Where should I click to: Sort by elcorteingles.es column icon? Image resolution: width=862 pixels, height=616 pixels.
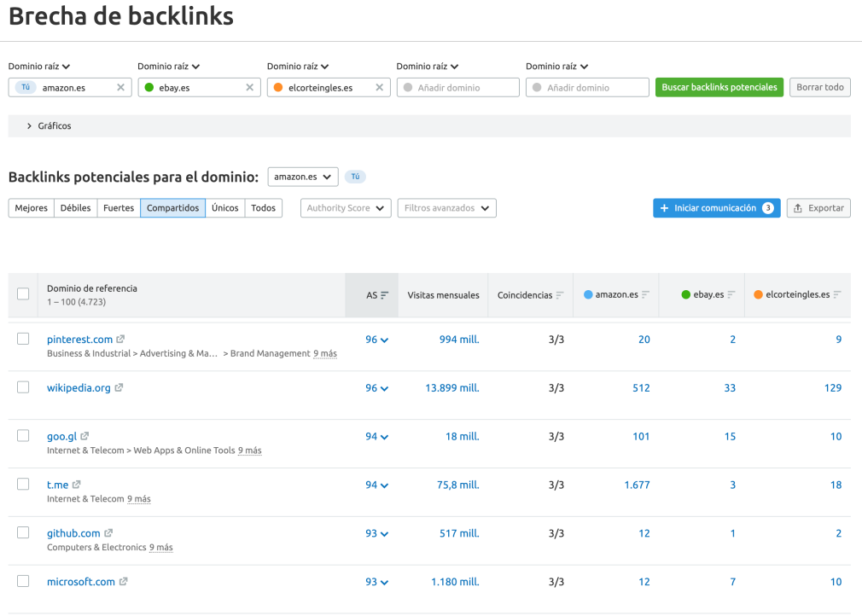coord(836,294)
